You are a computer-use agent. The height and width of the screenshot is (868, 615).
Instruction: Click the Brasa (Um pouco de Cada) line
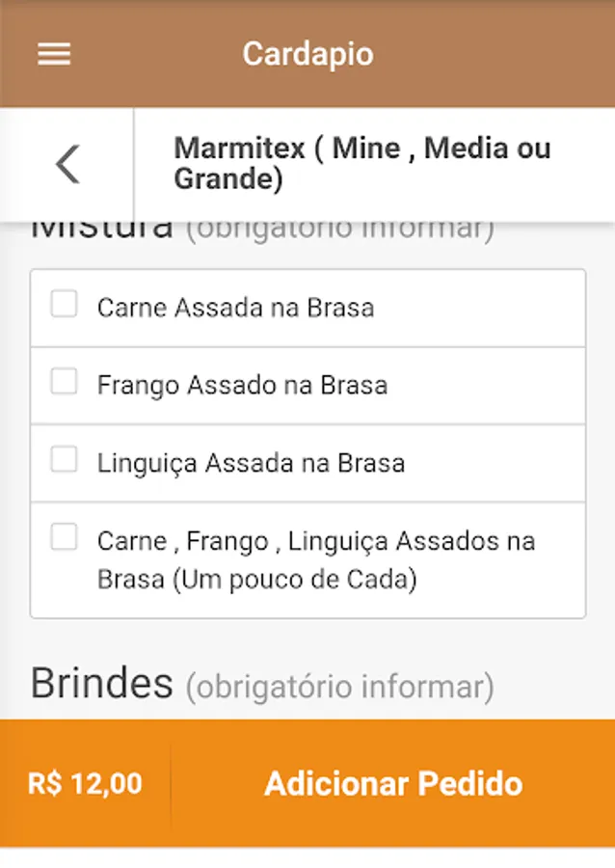coord(256,581)
